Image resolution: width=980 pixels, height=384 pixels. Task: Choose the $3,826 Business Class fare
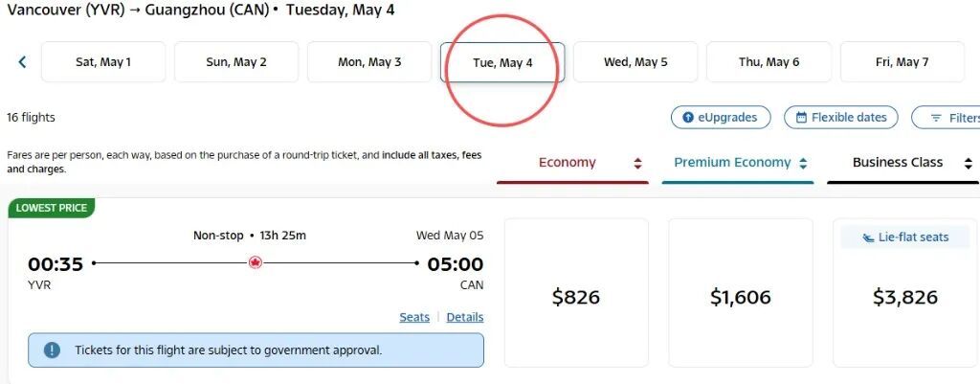pyautogui.click(x=905, y=293)
